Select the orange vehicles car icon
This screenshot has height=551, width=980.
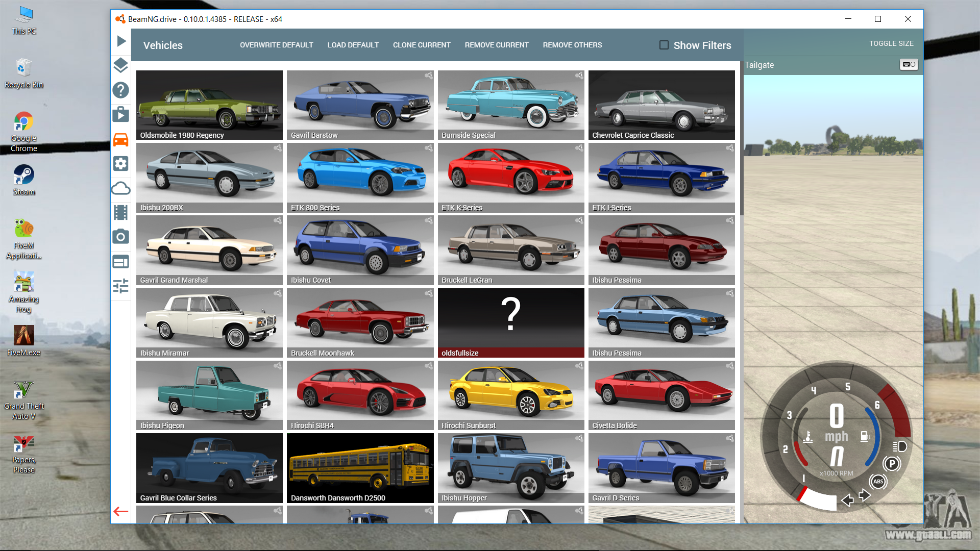coord(120,140)
